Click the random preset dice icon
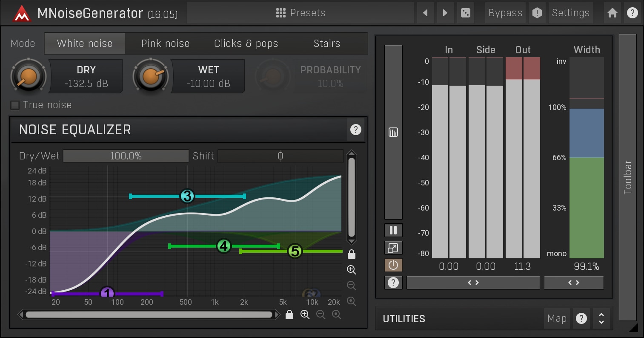Screen dimensions: 644x338 point(466,13)
